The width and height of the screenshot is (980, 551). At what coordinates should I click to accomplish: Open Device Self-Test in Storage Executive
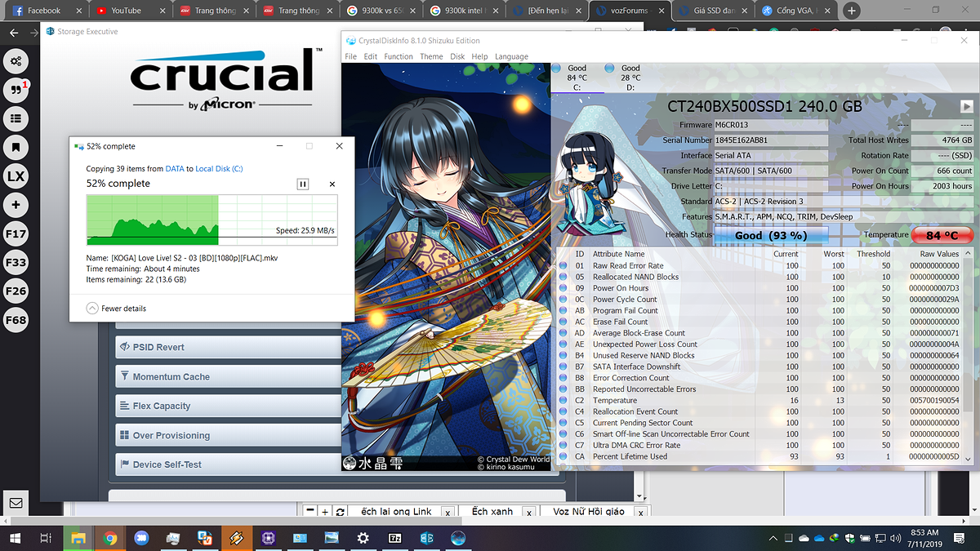[228, 464]
